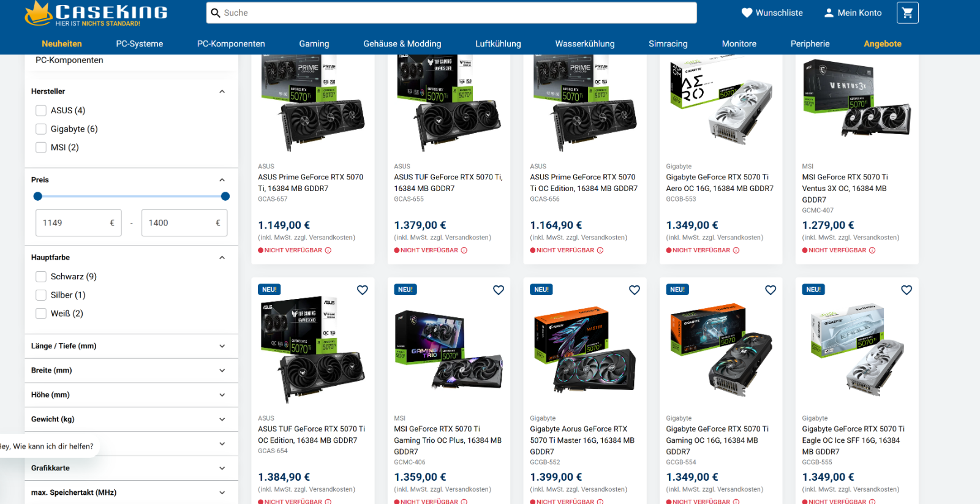980x504 pixels.
Task: Click the search magnifier icon
Action: point(216,13)
